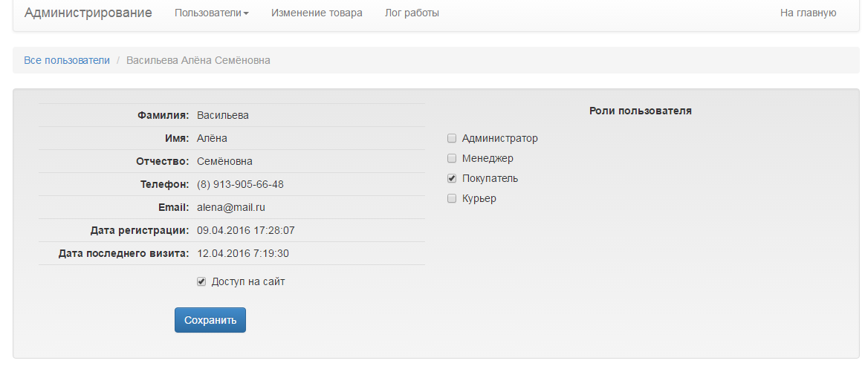Click the Администратор label text

pos(500,138)
